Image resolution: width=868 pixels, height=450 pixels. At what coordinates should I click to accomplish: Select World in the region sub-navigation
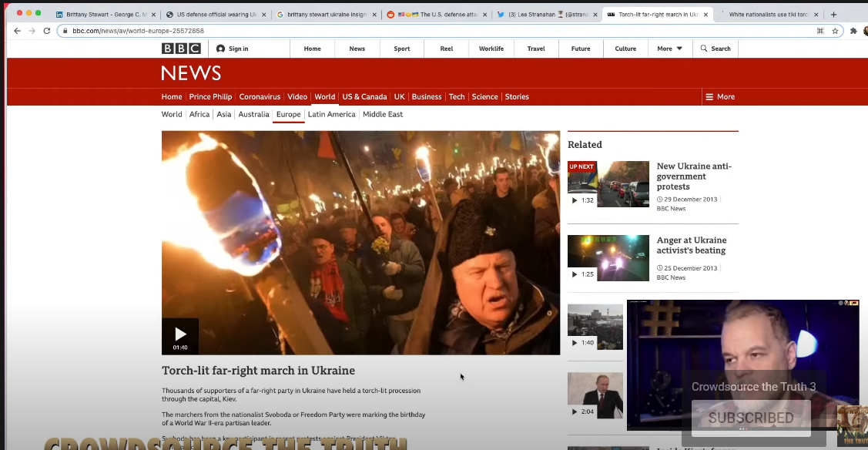[172, 115]
